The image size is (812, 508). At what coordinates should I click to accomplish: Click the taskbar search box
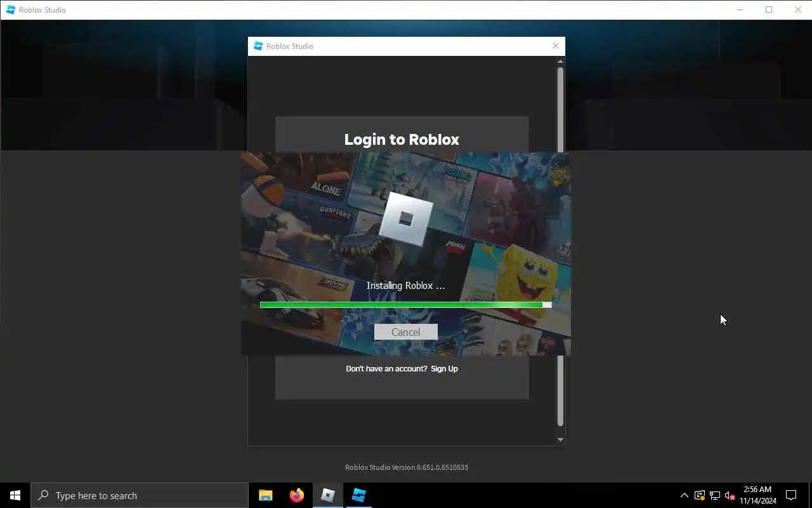(140, 495)
